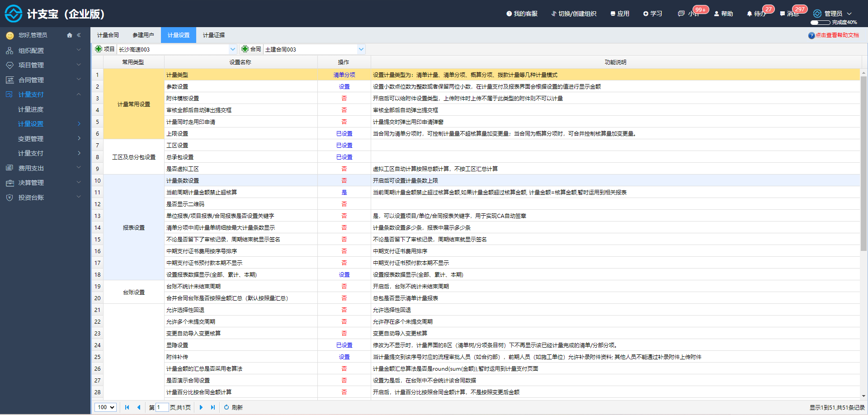Viewport: 868px width, 415px height.
Task: Toggle 当前周期计量金额禁止超核算 value 是
Action: (344, 192)
